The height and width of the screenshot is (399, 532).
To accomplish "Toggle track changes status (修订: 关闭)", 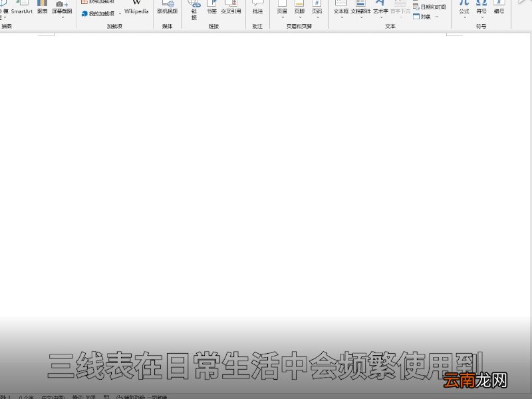I will click(x=84, y=396).
